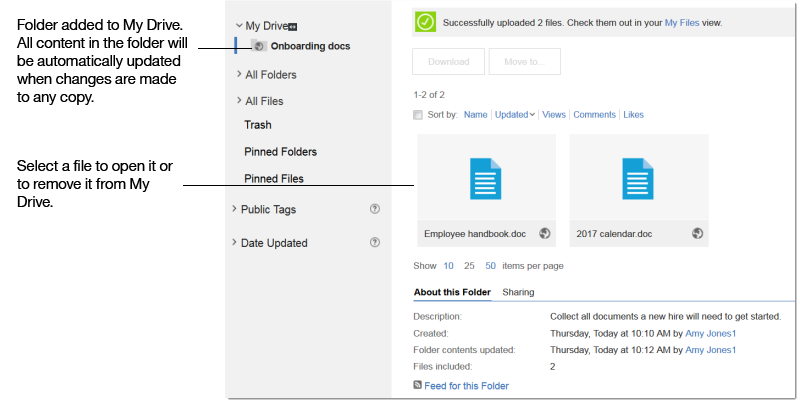Switch to the Sharing tab
This screenshot has height=403, width=800.
(518, 292)
